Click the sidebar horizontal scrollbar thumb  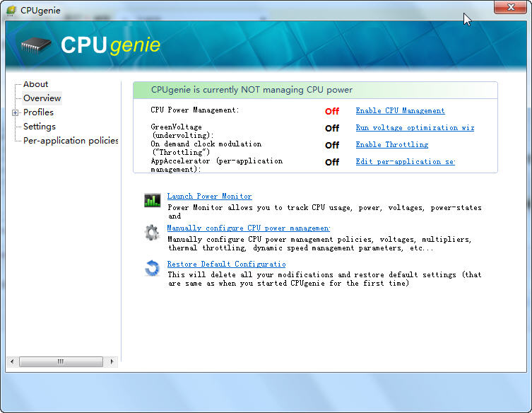click(x=61, y=361)
